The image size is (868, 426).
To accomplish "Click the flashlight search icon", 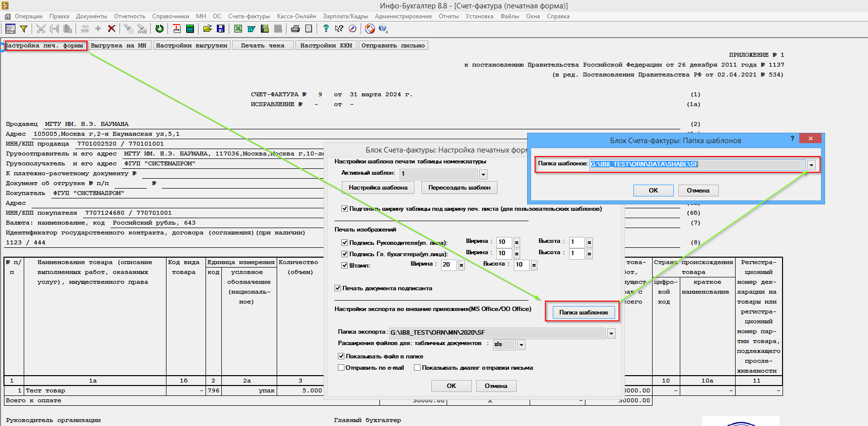I will (128, 29).
